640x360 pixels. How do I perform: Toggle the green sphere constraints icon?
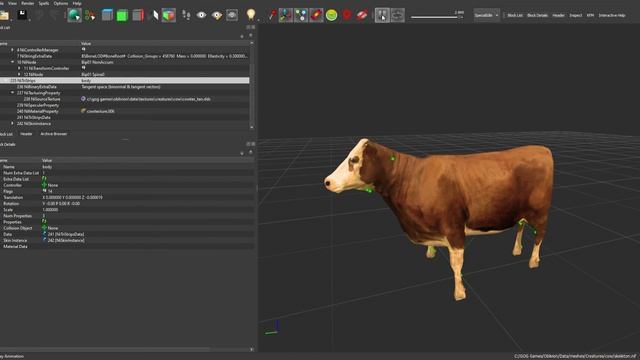click(331, 16)
